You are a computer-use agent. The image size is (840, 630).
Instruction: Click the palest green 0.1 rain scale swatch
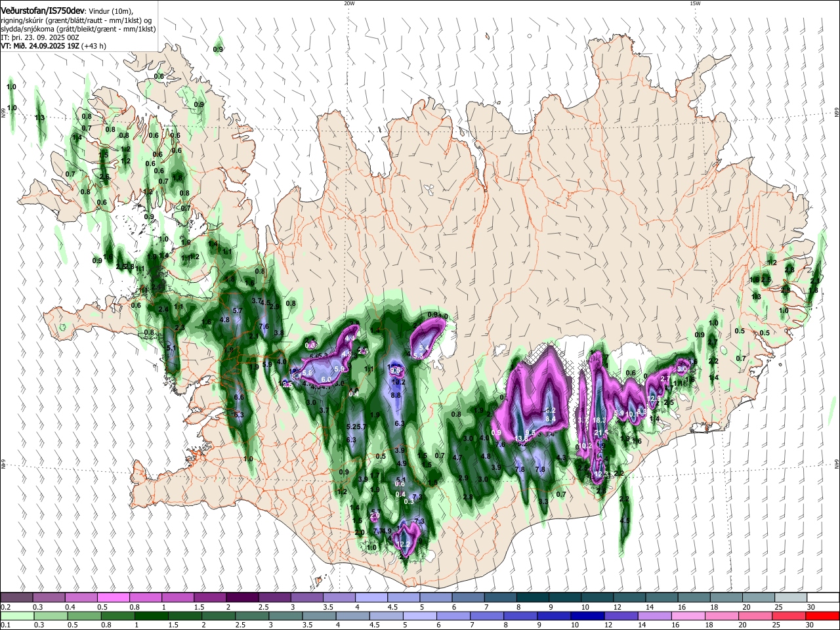(x=16, y=616)
